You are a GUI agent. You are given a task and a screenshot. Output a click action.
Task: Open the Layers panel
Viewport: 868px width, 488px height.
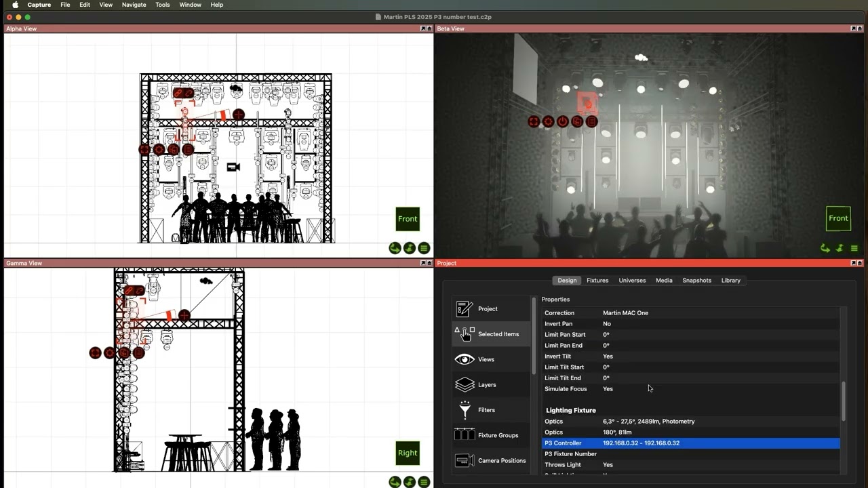(x=486, y=384)
